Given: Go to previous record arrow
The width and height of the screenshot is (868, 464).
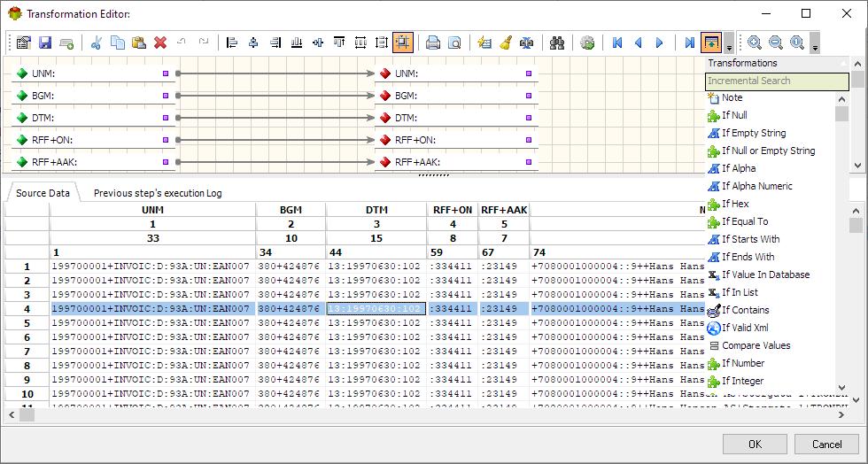Looking at the screenshot, I should coord(639,43).
